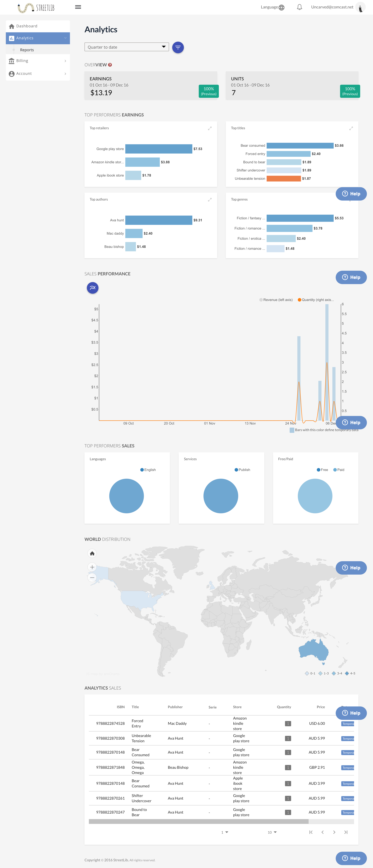Expand the Top titles chart

point(351,128)
